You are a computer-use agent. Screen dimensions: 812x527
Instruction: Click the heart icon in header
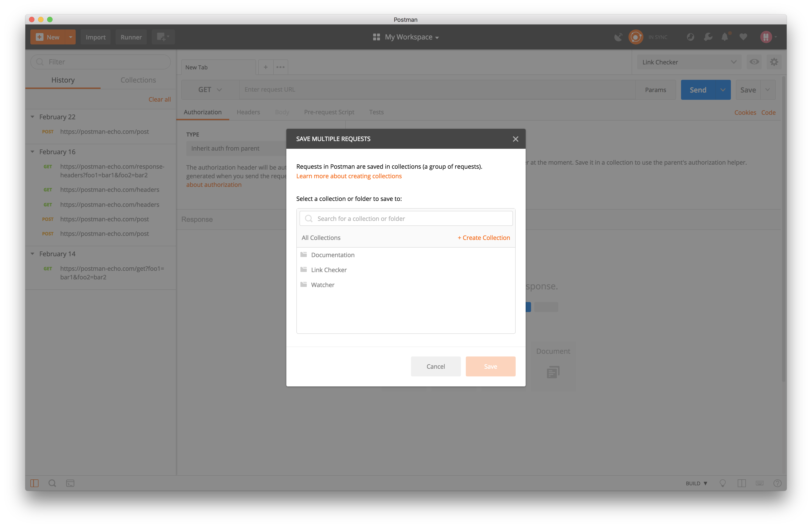coord(743,37)
